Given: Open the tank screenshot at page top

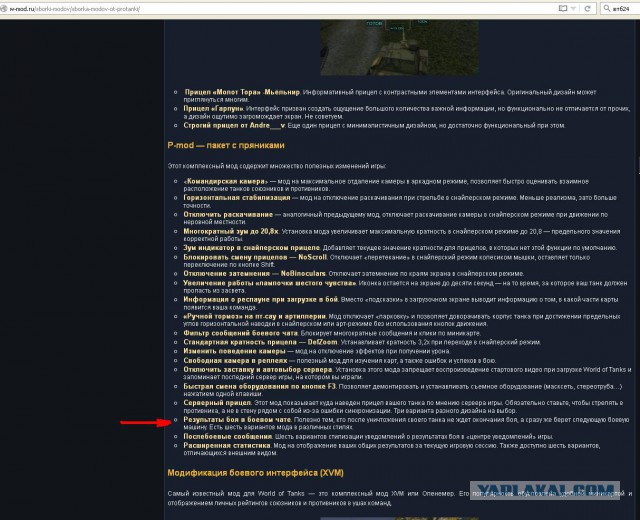Looking at the screenshot, I should point(399,48).
